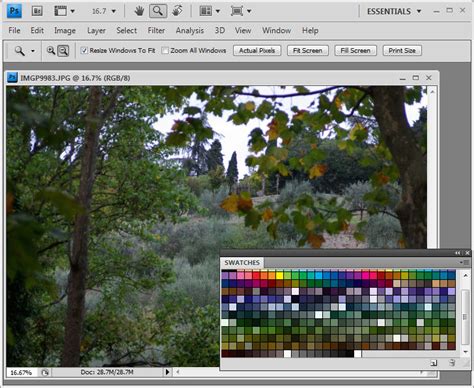This screenshot has height=388, width=474.
Task: Select the Hand tool in the application bar
Action: coord(139,11)
